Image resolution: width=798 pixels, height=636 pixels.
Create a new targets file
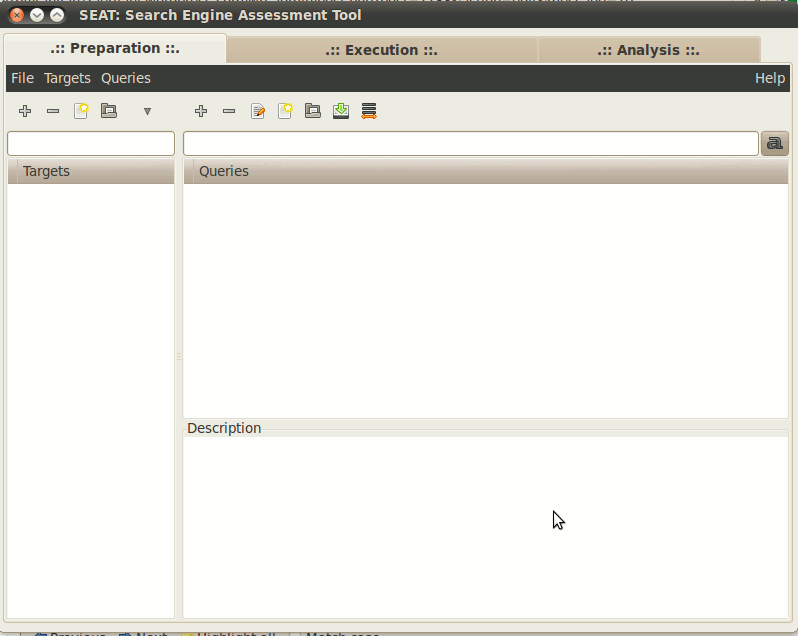point(81,111)
